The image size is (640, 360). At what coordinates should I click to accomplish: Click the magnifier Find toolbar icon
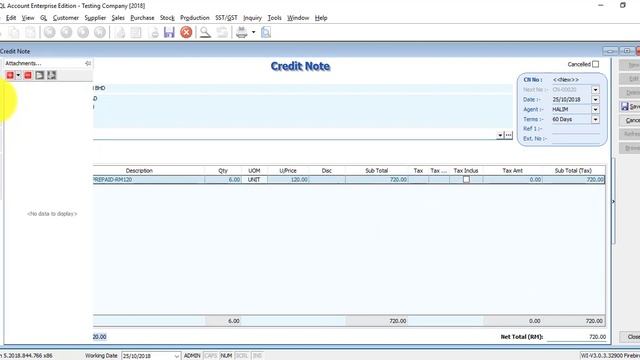[205, 32]
